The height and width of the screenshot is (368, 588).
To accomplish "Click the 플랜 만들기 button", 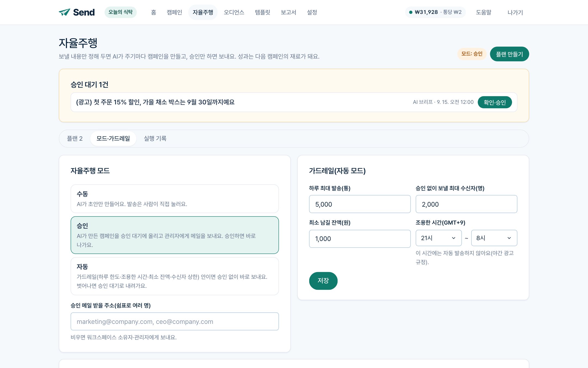I will (x=509, y=54).
